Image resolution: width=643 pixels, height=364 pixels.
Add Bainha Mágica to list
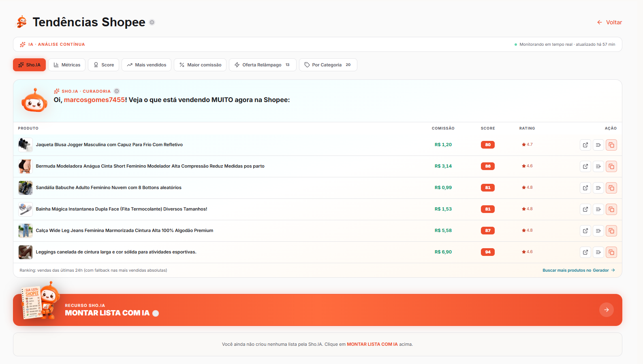click(x=598, y=209)
